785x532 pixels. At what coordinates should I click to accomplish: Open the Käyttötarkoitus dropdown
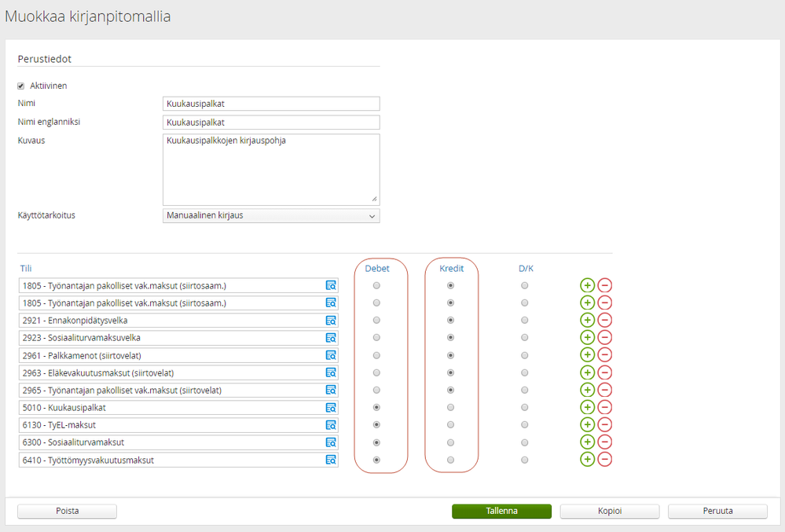[271, 215]
